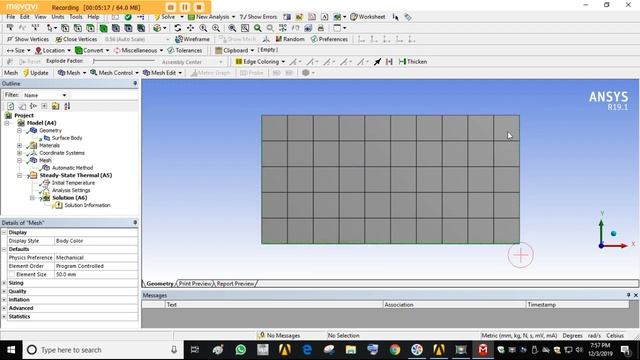The image size is (640, 360).
Task: Click the Solve button
Action: [x=165, y=17]
